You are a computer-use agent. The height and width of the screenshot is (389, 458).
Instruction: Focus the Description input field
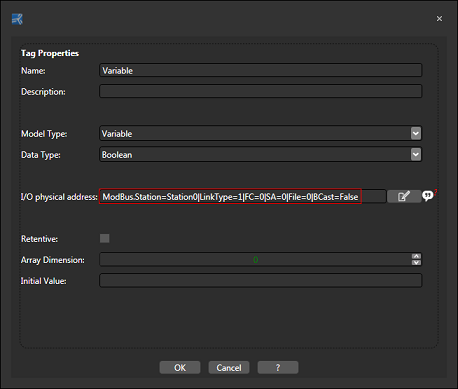(x=261, y=91)
